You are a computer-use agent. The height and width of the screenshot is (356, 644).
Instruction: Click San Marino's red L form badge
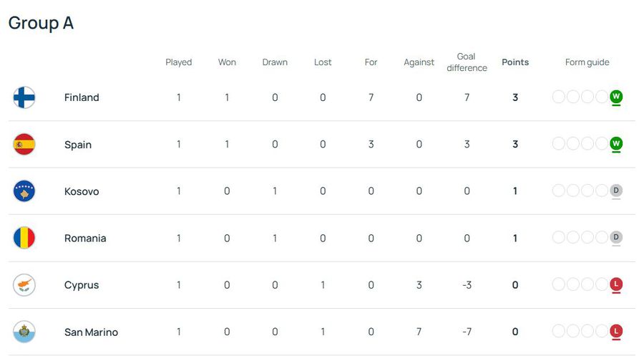(615, 332)
